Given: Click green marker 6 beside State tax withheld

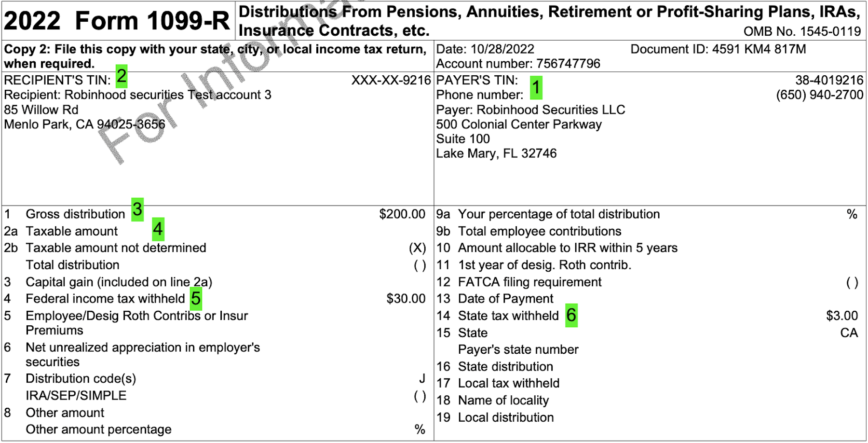Looking at the screenshot, I should click(571, 316).
